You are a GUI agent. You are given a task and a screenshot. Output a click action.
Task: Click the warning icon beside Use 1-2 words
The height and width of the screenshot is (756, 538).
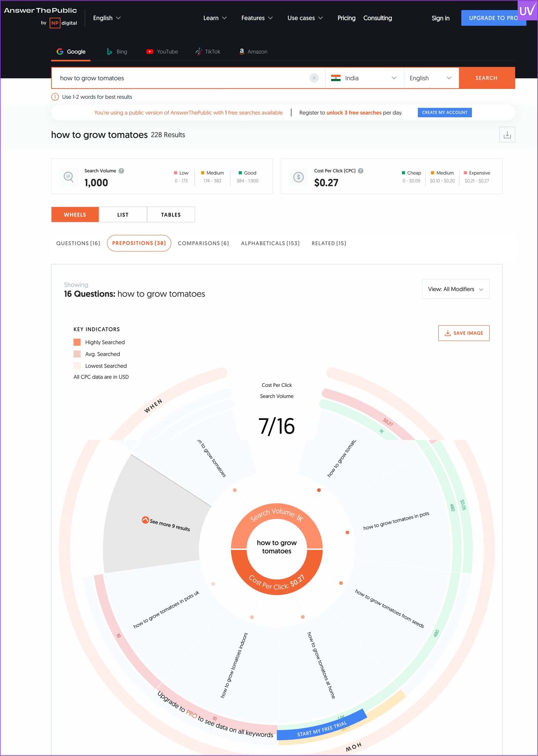[55, 97]
